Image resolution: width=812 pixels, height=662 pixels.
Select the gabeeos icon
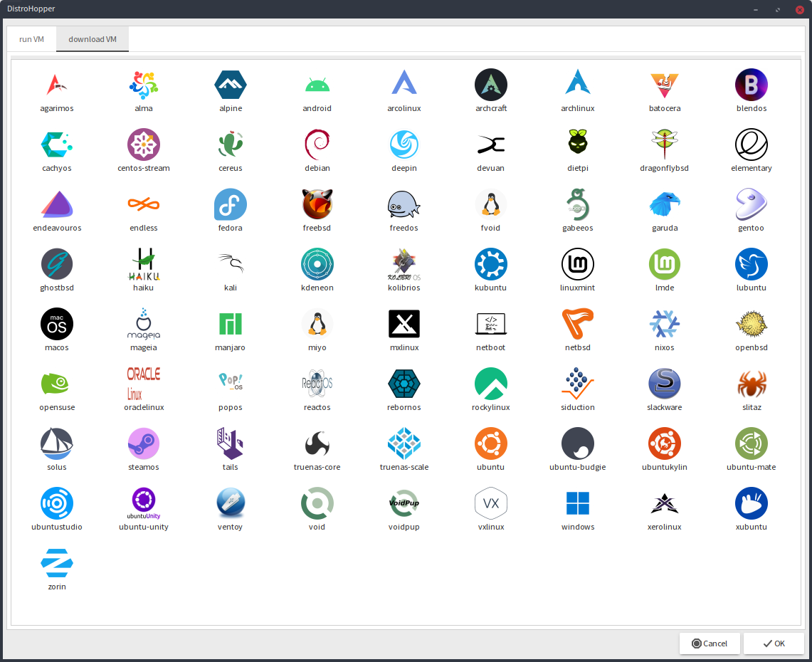coord(577,204)
